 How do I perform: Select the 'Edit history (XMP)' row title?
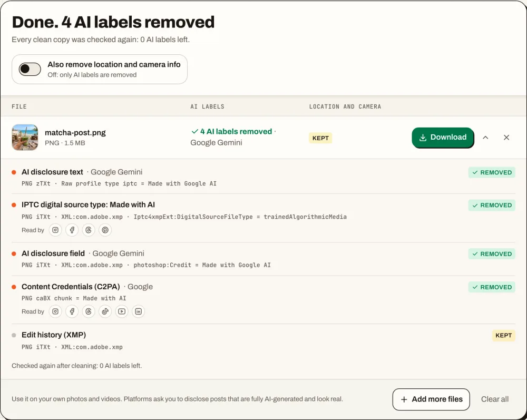(54, 335)
